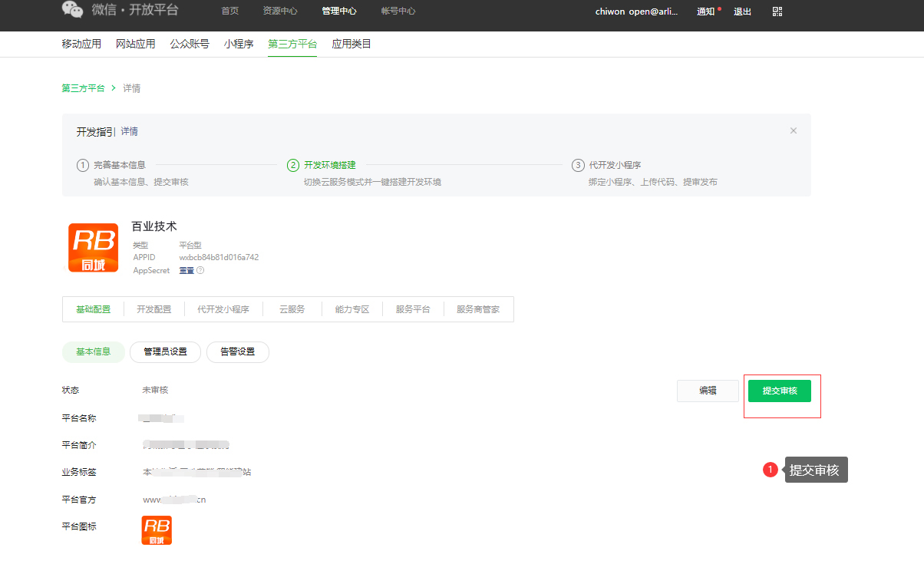Click 第三方平台 breadcrumb link
This screenshot has height=584, width=924.
83,88
